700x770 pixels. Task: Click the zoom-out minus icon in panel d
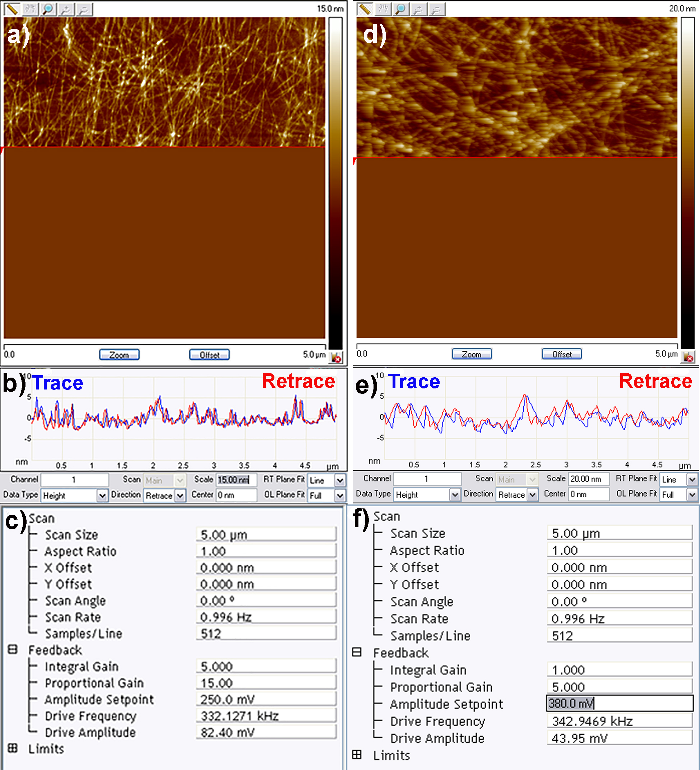[x=436, y=9]
